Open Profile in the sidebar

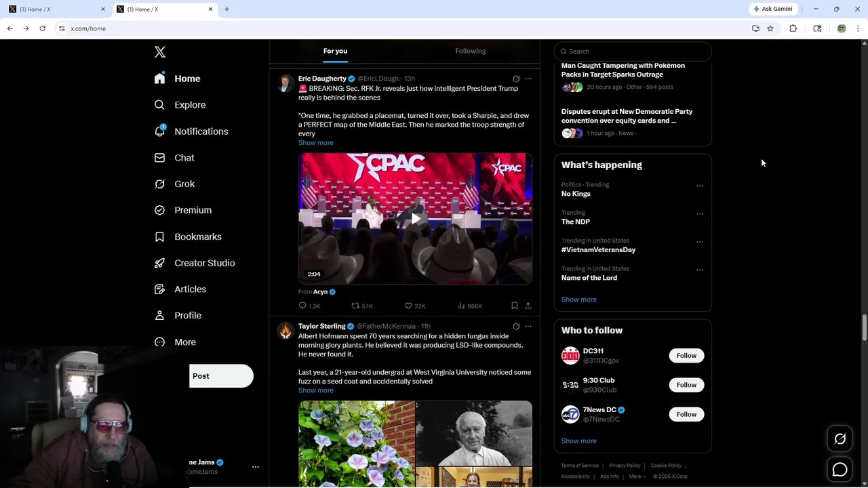click(x=178, y=315)
